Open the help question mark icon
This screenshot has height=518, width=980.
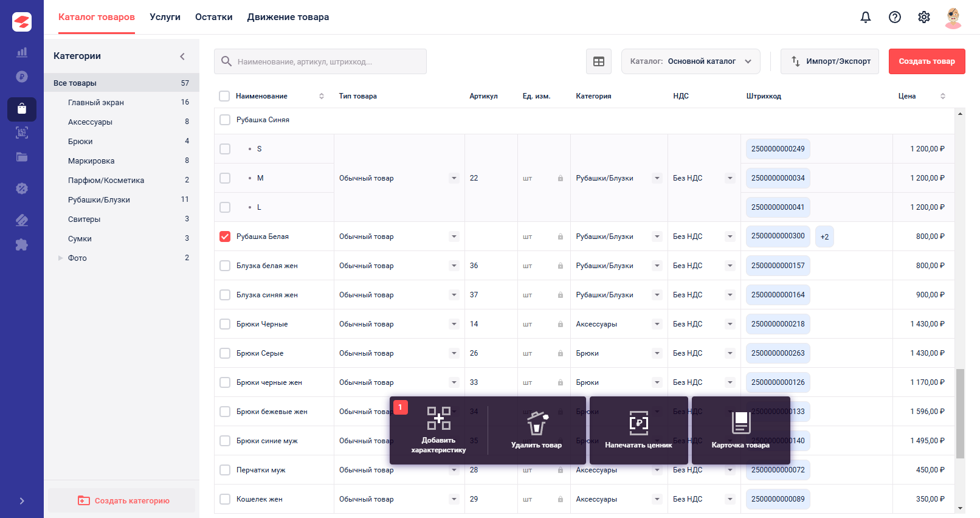click(895, 17)
